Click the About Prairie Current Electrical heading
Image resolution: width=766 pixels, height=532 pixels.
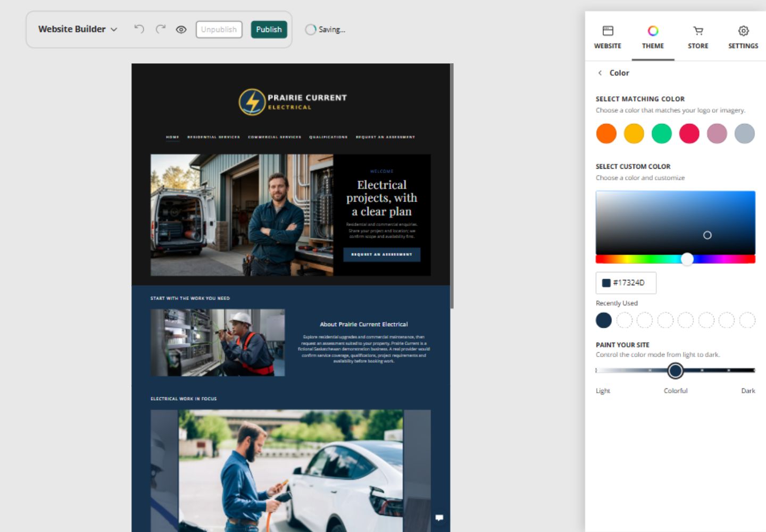[x=364, y=324]
